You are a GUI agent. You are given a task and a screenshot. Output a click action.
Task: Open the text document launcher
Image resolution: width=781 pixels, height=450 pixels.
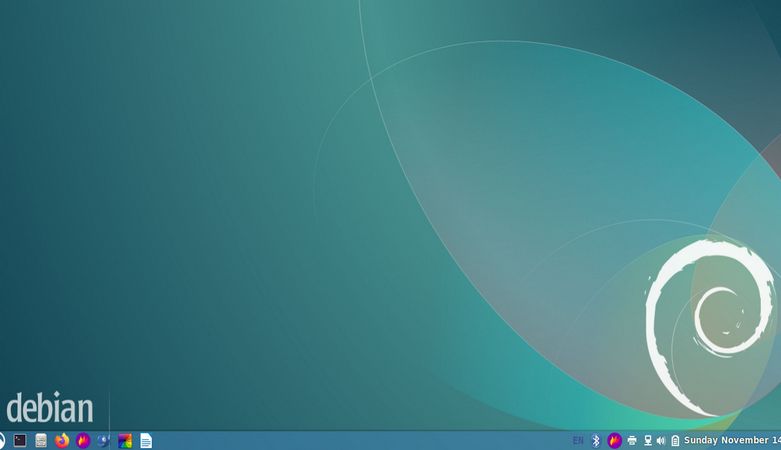[146, 440]
